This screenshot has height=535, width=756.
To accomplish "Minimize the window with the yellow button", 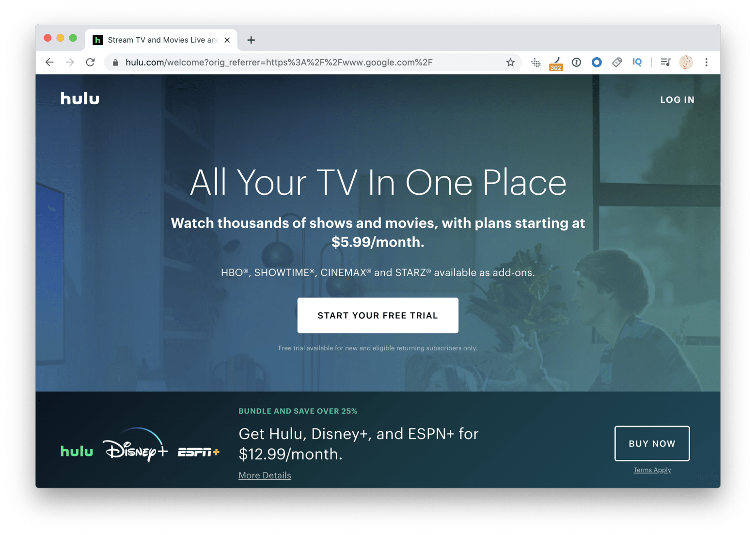I will pos(60,38).
